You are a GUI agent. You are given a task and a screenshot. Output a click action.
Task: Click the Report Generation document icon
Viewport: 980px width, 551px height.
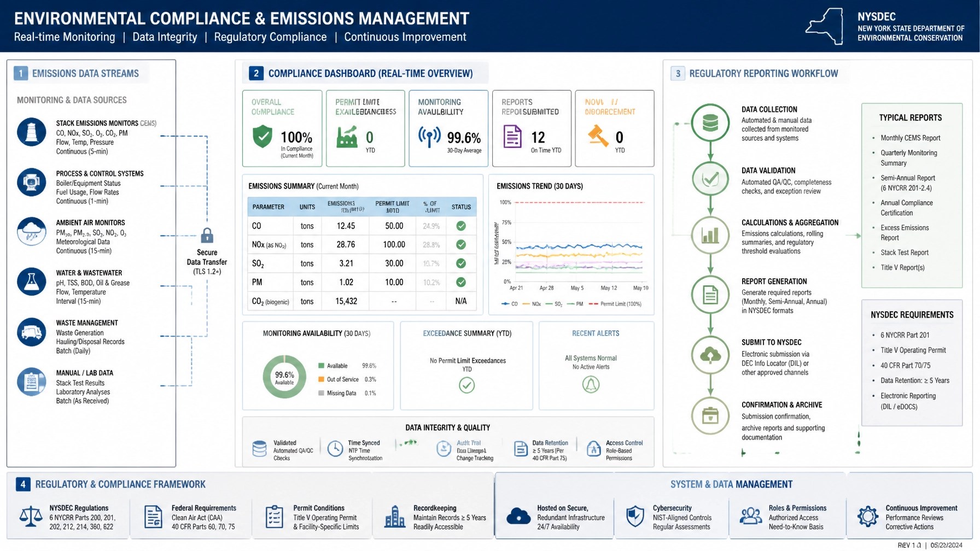click(x=710, y=295)
